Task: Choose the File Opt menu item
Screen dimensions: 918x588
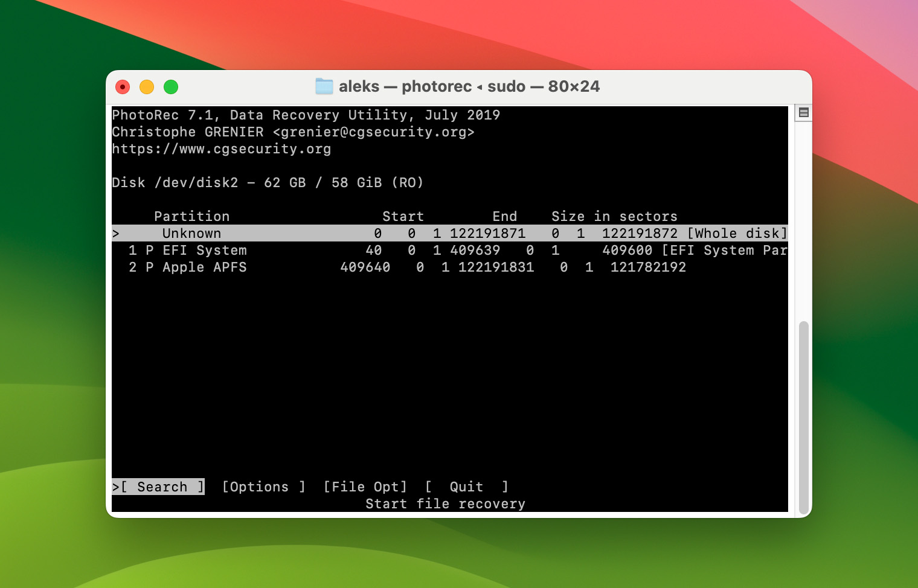Action: [x=365, y=487]
